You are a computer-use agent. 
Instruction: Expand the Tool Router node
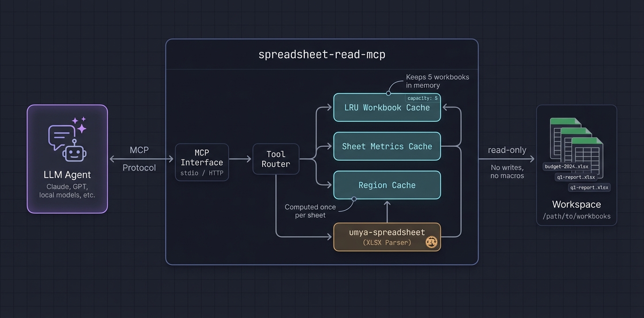click(x=276, y=159)
